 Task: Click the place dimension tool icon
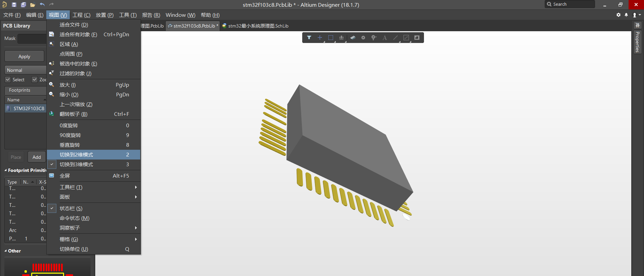pyautogui.click(x=406, y=38)
